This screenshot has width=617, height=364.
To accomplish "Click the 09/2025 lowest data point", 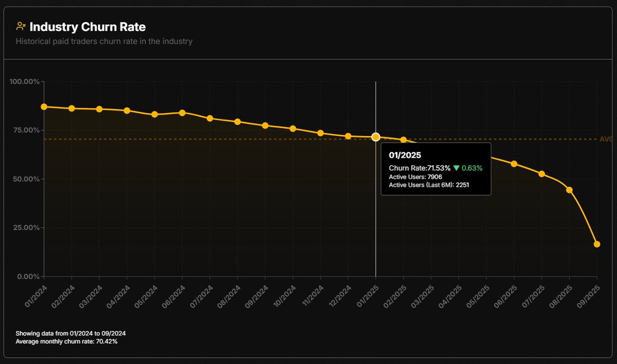I will point(597,244).
